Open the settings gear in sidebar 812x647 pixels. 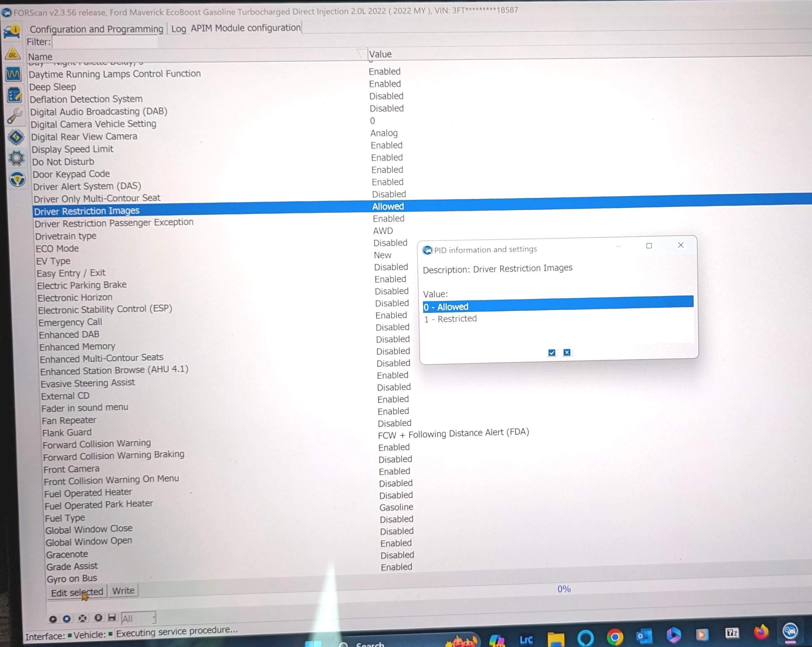pos(17,158)
